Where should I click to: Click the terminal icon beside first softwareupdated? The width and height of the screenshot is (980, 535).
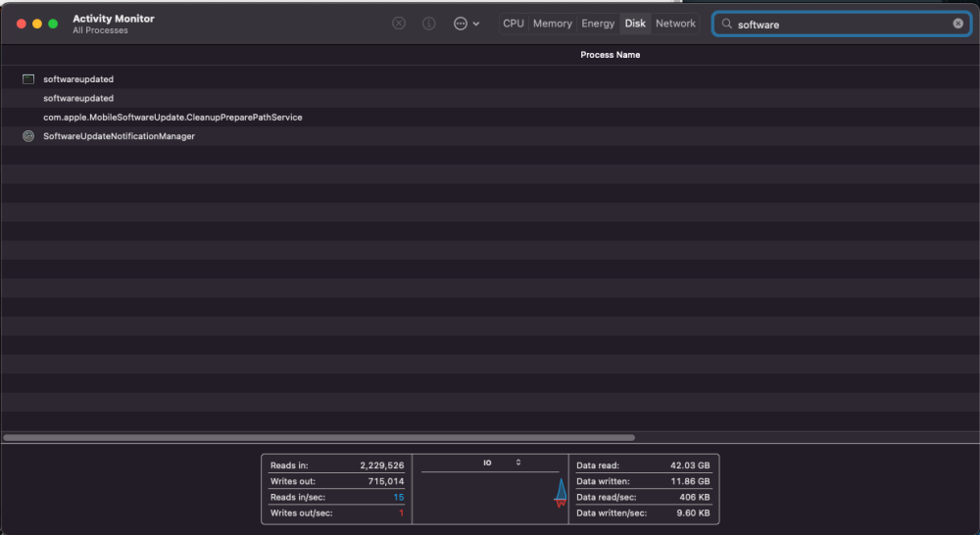[28, 79]
